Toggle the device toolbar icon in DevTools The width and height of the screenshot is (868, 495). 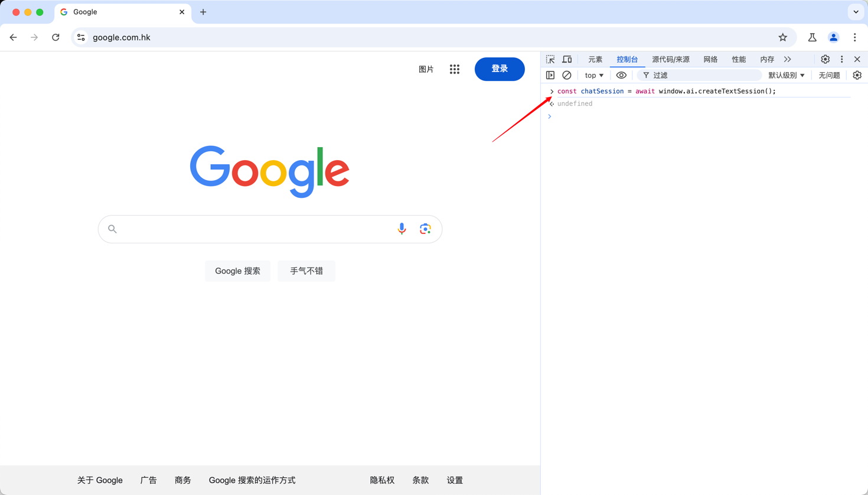pyautogui.click(x=567, y=59)
